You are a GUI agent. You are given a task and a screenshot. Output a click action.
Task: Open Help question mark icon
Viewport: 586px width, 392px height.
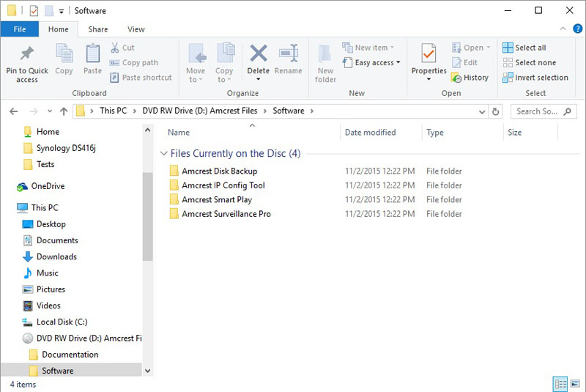[577, 29]
